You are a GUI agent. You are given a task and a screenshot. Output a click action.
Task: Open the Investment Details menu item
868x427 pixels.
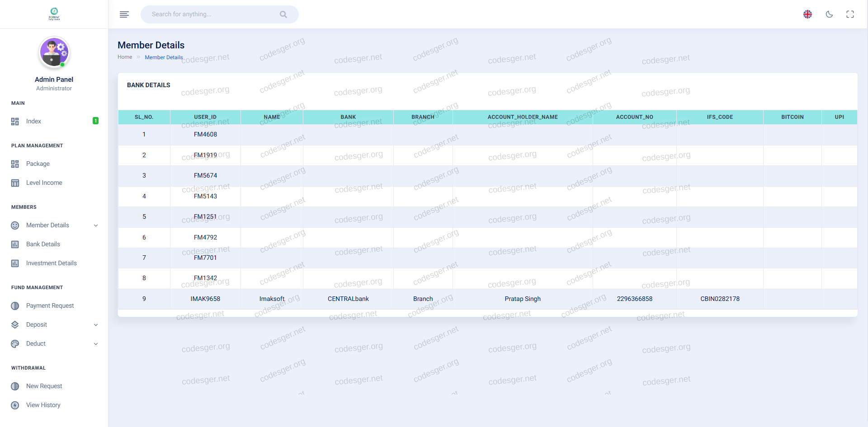(54, 263)
